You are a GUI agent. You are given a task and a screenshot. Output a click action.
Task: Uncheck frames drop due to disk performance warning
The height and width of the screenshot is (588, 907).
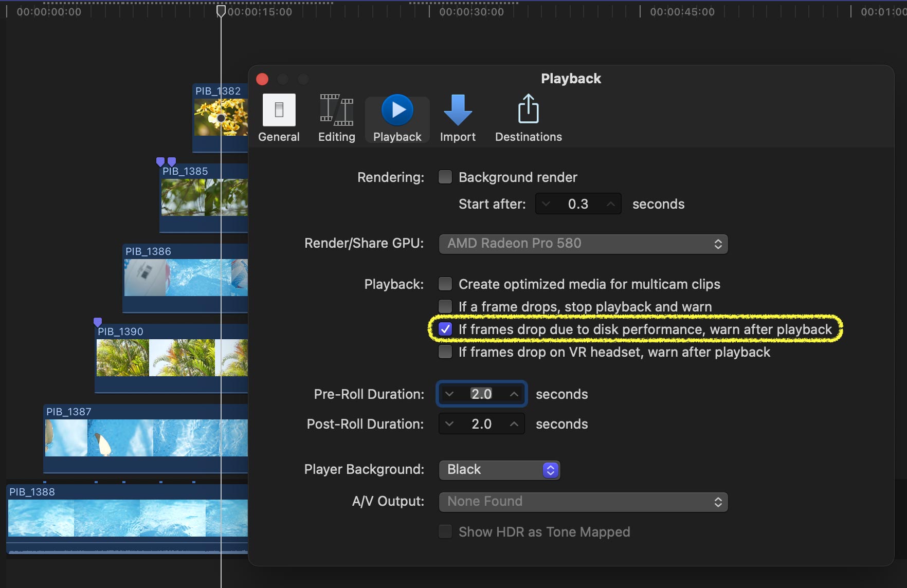click(445, 329)
